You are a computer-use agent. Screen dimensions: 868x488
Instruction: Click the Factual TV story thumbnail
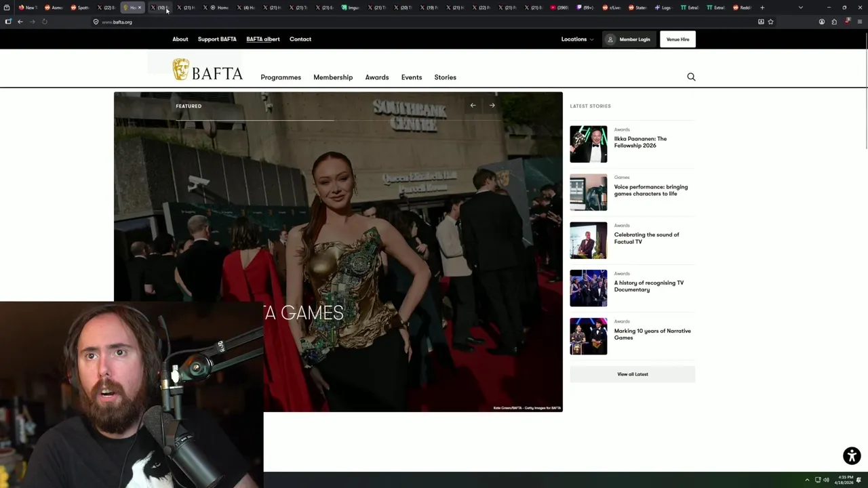click(x=589, y=241)
